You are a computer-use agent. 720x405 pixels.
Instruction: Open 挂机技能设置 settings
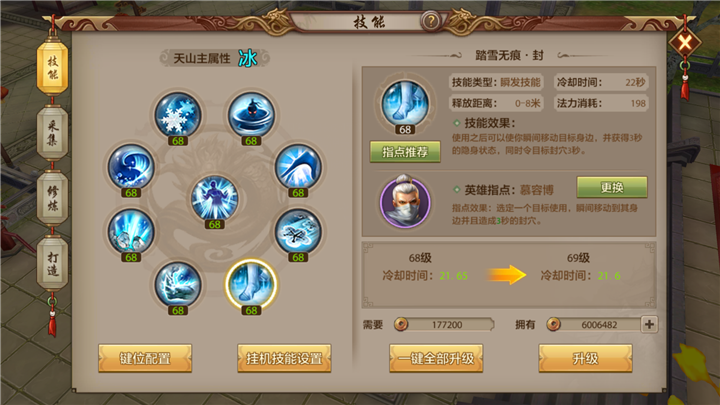tap(284, 358)
